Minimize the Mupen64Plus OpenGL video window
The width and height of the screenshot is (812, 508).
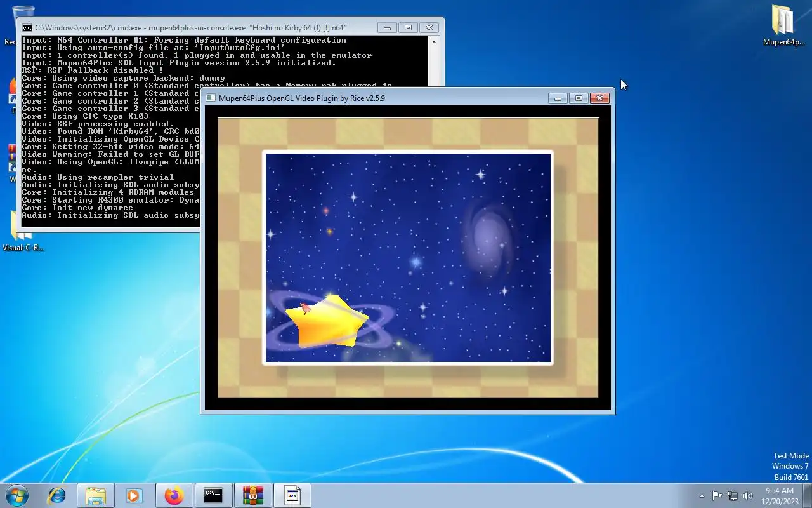[558, 98]
